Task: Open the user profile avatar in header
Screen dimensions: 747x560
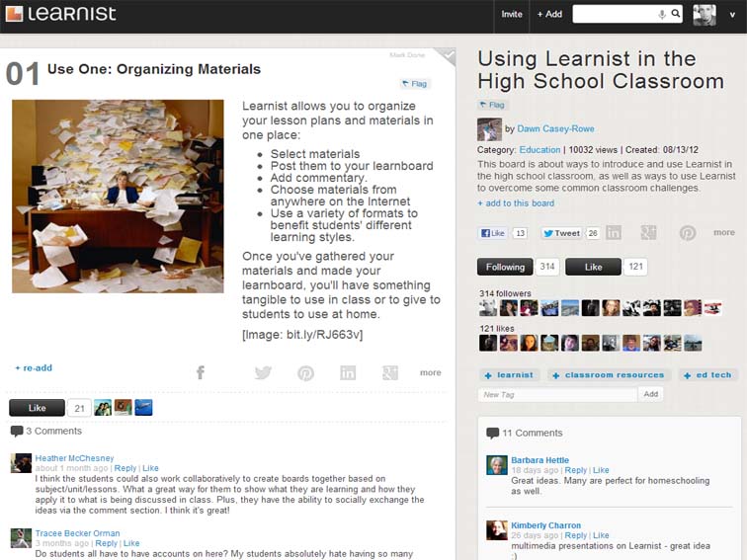Action: click(705, 15)
